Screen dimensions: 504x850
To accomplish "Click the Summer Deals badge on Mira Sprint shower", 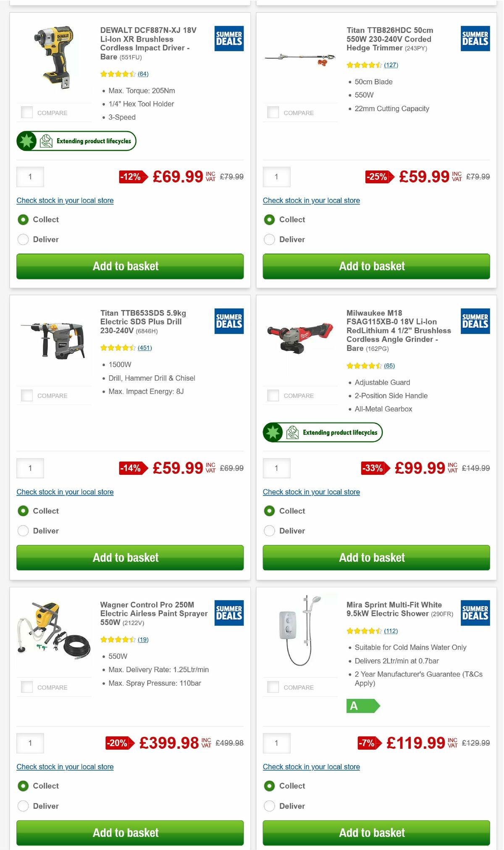I will [x=475, y=613].
